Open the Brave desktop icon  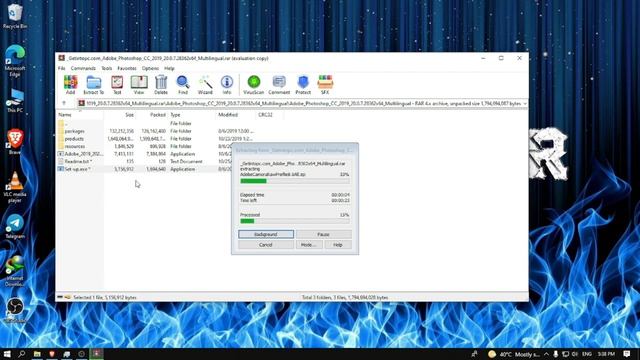pyautogui.click(x=15, y=142)
